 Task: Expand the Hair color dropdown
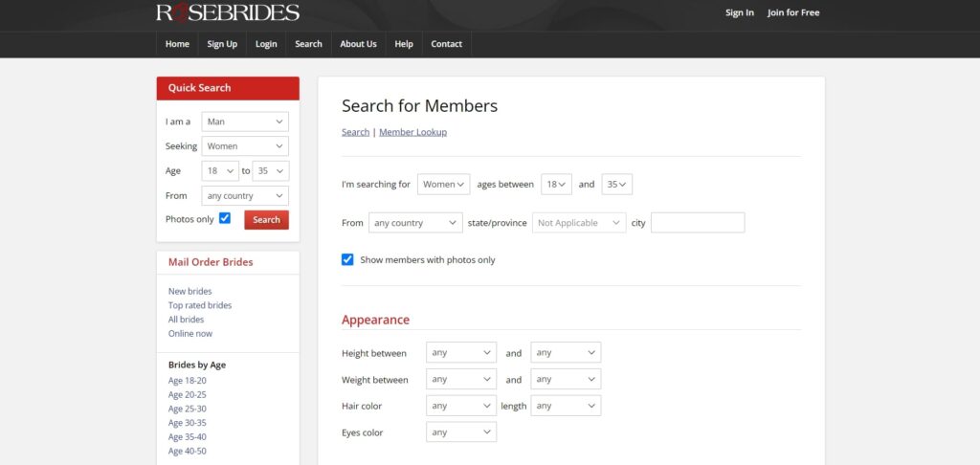[x=461, y=406]
